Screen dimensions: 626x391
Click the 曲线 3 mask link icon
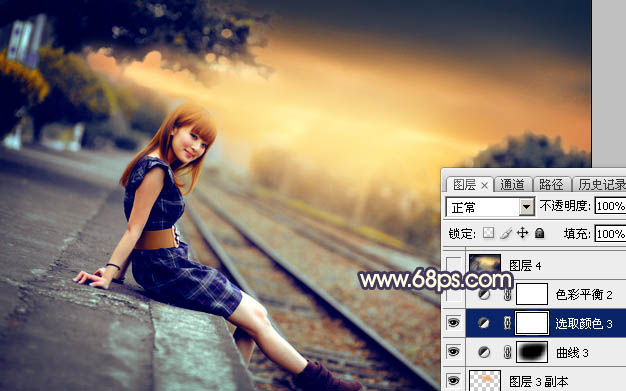[507, 352]
